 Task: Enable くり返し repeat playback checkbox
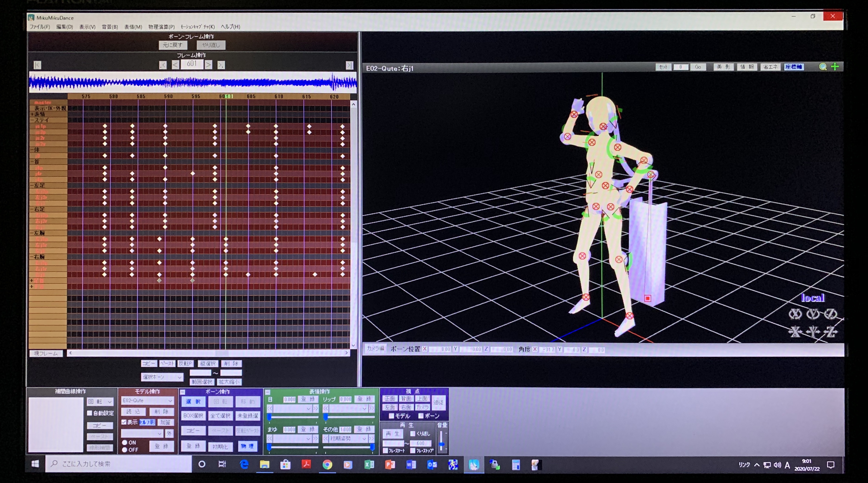[x=413, y=434]
